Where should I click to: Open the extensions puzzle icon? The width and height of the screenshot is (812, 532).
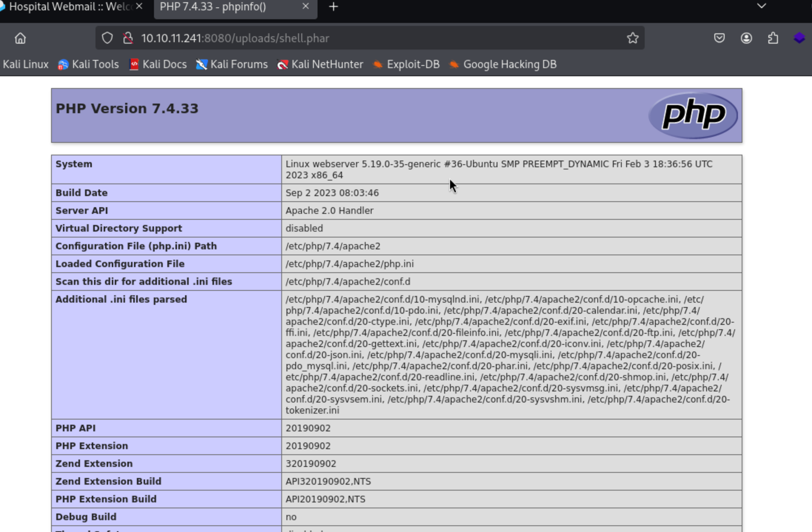tap(773, 38)
